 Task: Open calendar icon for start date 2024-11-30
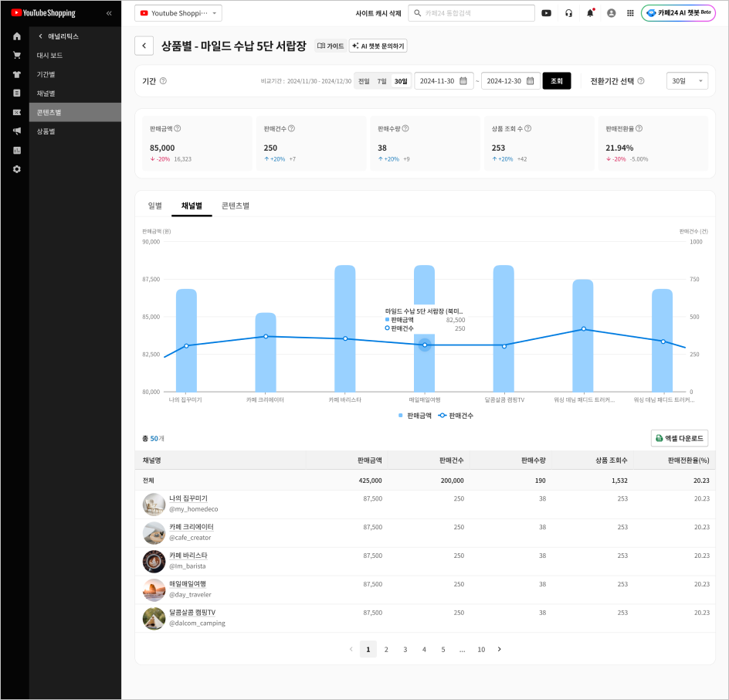point(463,81)
